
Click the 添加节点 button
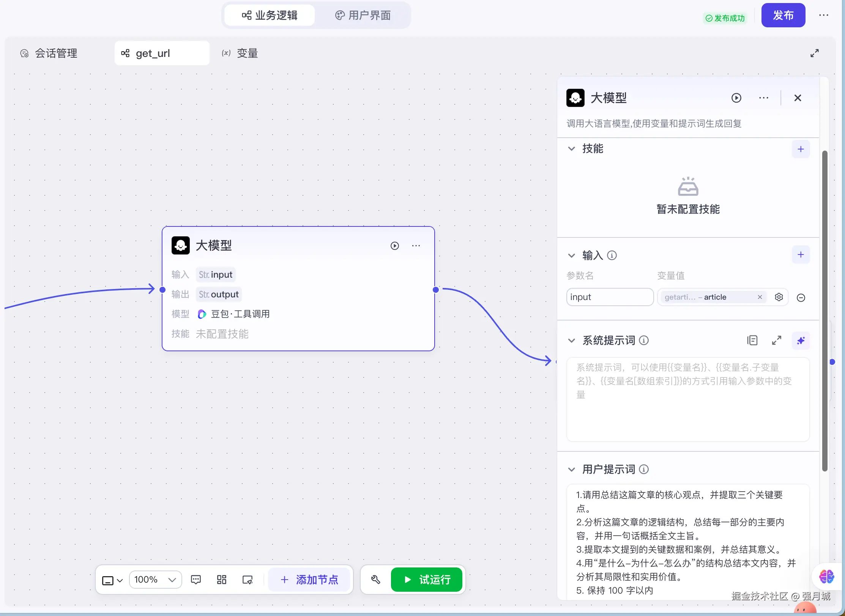(x=309, y=580)
